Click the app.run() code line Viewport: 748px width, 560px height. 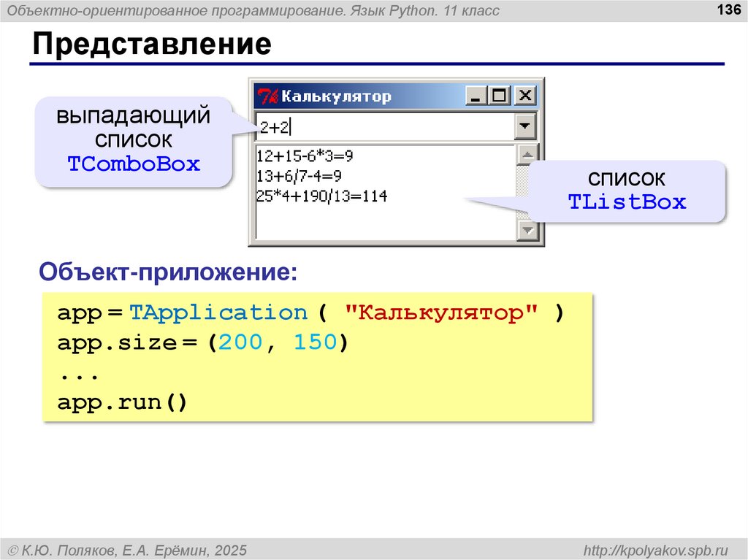[123, 402]
